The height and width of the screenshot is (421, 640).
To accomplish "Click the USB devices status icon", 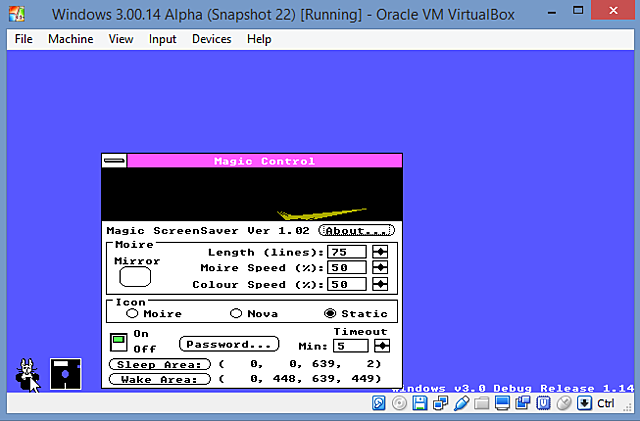I will [x=461, y=403].
